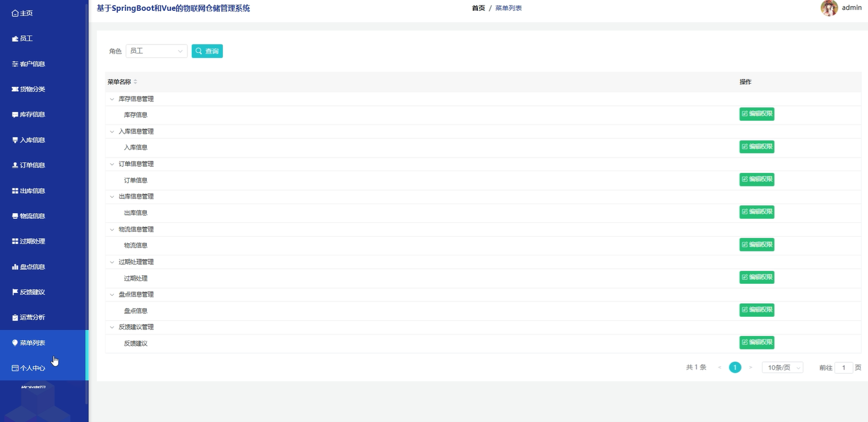Viewport: 868px width, 422px height.
Task: Open 客户信息 menu item
Action: click(x=44, y=64)
